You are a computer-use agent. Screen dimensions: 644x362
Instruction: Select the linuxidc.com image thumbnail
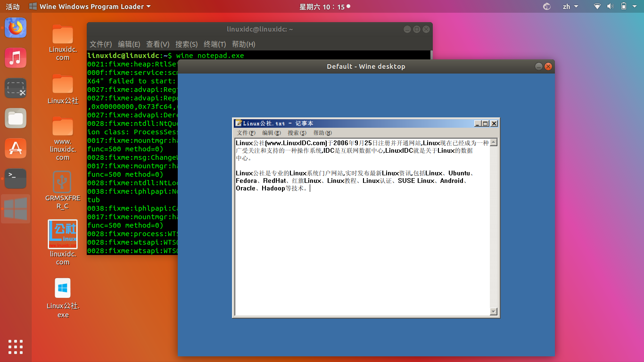(63, 234)
